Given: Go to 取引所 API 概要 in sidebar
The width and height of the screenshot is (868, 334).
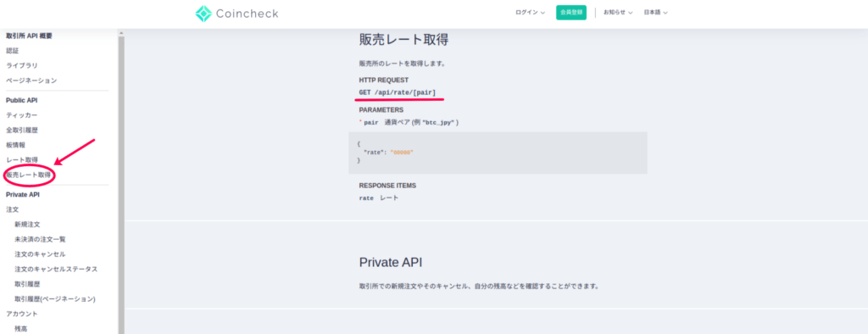Looking at the screenshot, I should point(29,36).
